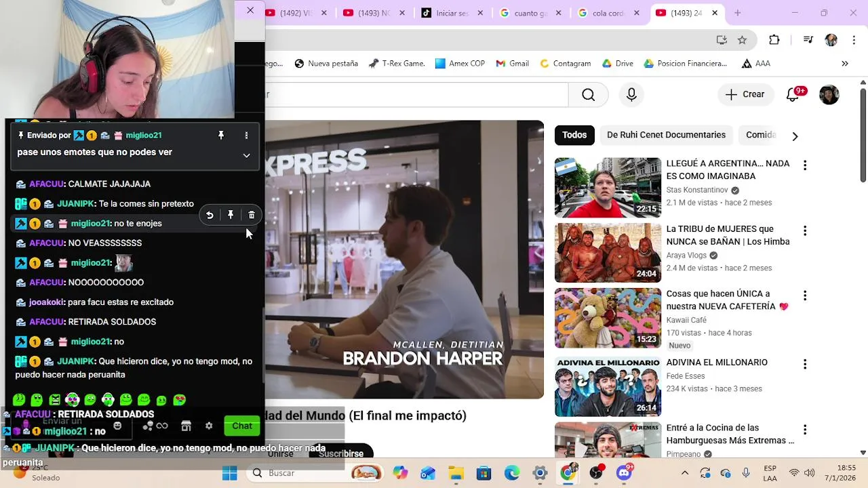This screenshot has height=488, width=868.
Task: Collapse pinned message with chevron
Action: point(246,155)
